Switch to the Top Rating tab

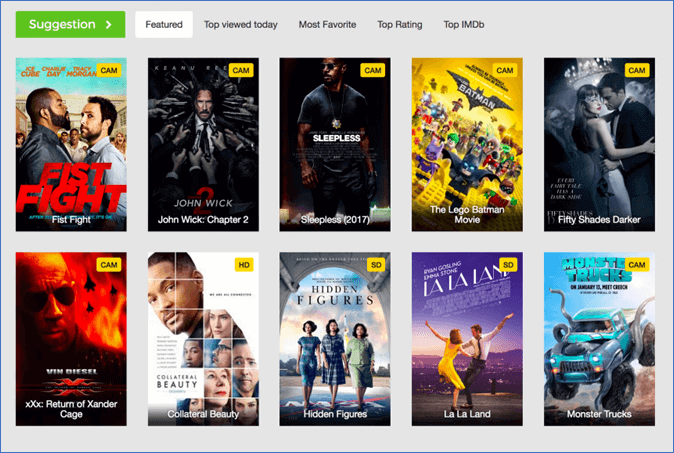point(400,24)
